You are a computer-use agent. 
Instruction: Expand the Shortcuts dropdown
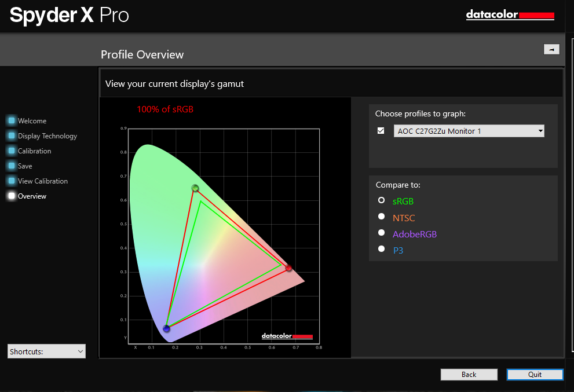pos(46,351)
